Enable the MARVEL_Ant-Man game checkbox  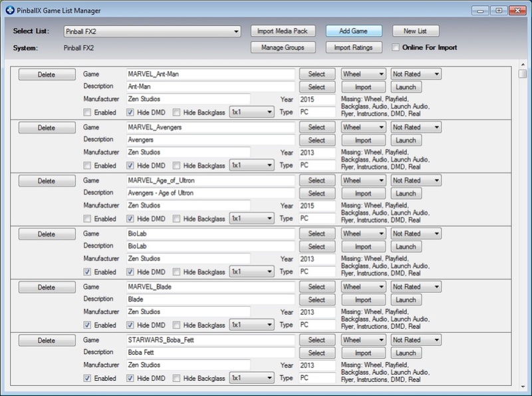click(x=87, y=112)
